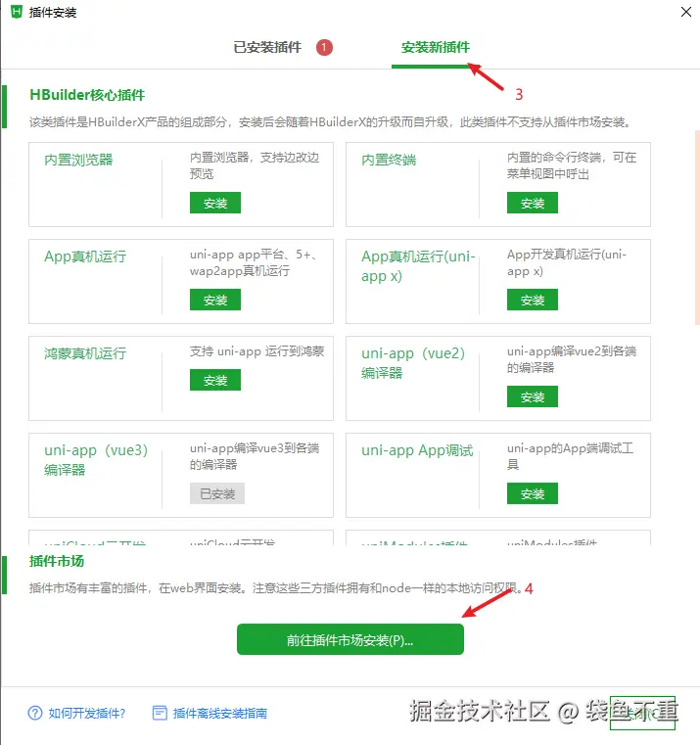
Task: Click the HBuilderX logo in title bar
Action: pos(17,12)
